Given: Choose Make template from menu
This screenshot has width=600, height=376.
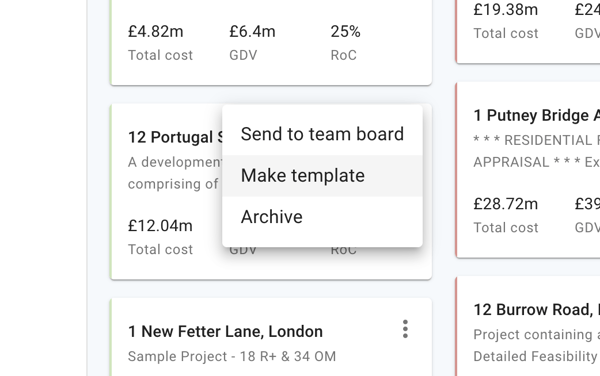Looking at the screenshot, I should click(x=322, y=176).
